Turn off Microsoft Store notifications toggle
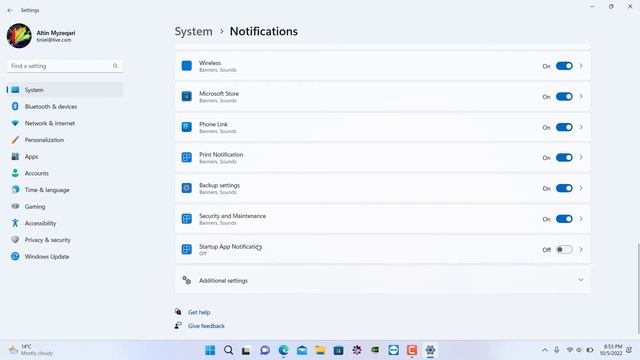Viewport: 640px width, 360px height. (564, 96)
